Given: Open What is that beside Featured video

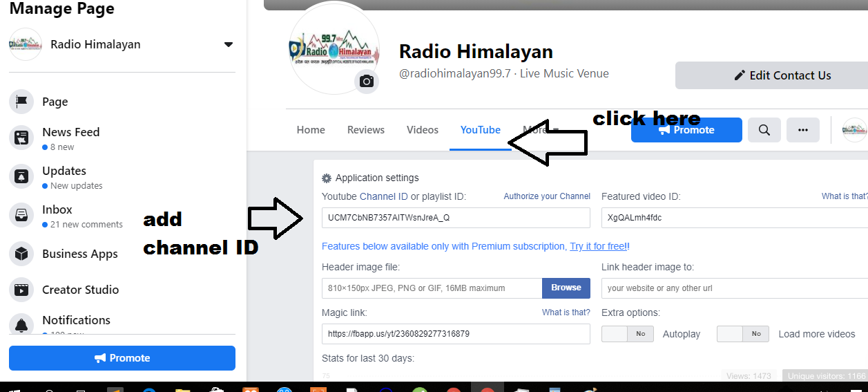Looking at the screenshot, I should [845, 196].
